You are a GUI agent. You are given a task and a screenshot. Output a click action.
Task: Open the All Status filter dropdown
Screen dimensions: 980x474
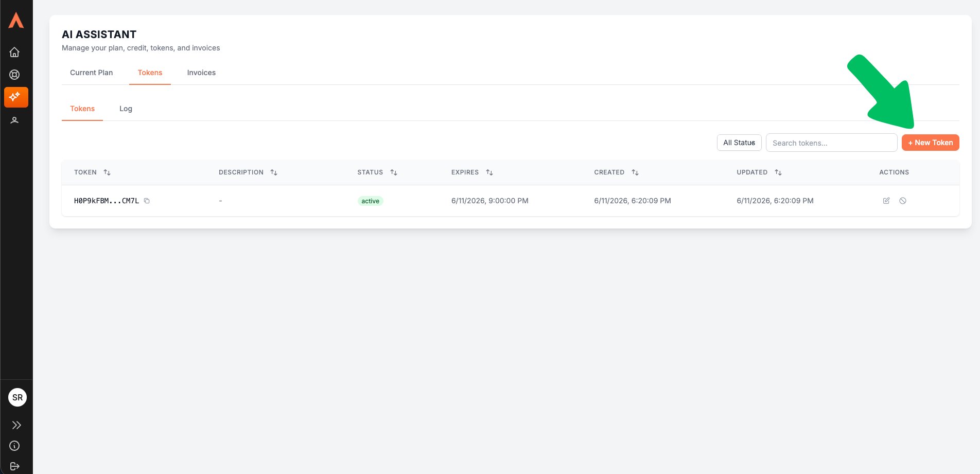(x=739, y=143)
